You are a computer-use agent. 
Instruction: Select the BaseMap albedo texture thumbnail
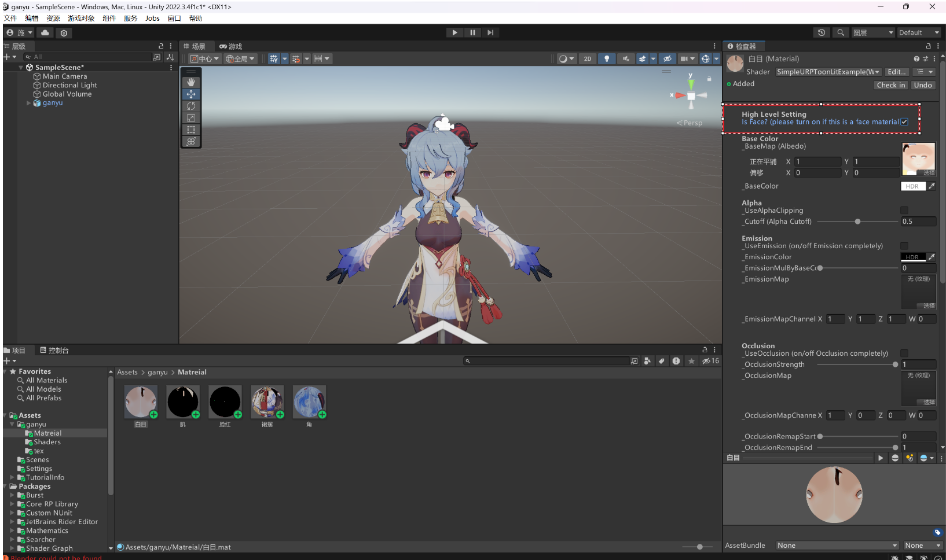coord(918,159)
